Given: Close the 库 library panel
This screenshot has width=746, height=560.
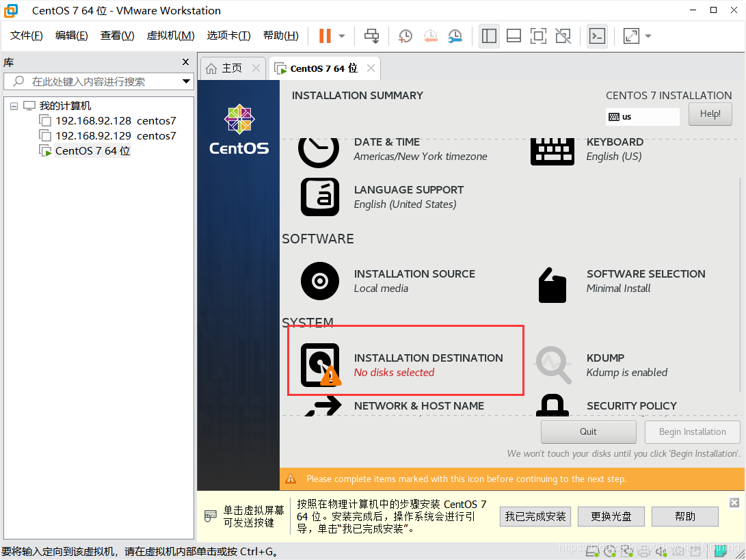Looking at the screenshot, I should (185, 62).
